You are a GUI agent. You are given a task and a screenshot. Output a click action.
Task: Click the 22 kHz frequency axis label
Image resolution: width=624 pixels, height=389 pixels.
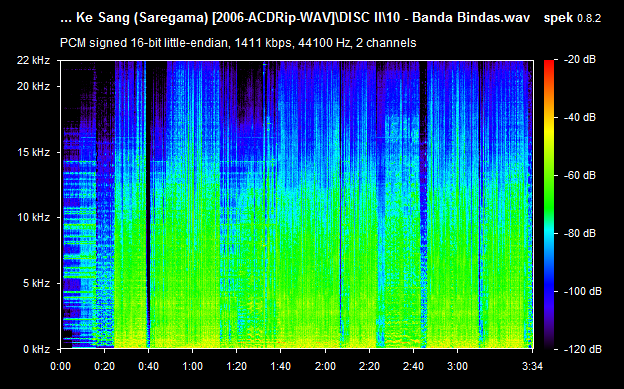[x=33, y=61]
